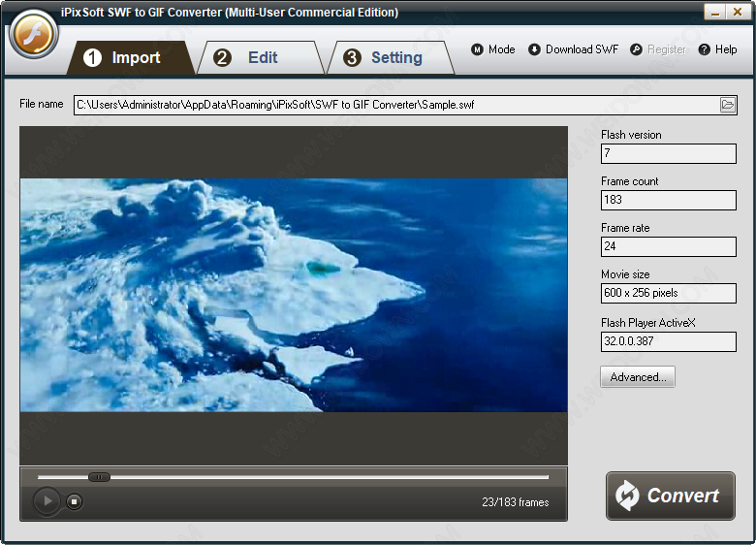Click the 23/183 frames counter text
The width and height of the screenshot is (756, 545).
[x=515, y=502]
